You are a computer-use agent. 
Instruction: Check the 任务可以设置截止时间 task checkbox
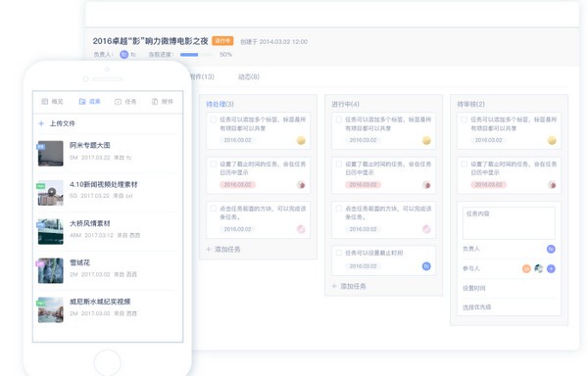(x=339, y=253)
